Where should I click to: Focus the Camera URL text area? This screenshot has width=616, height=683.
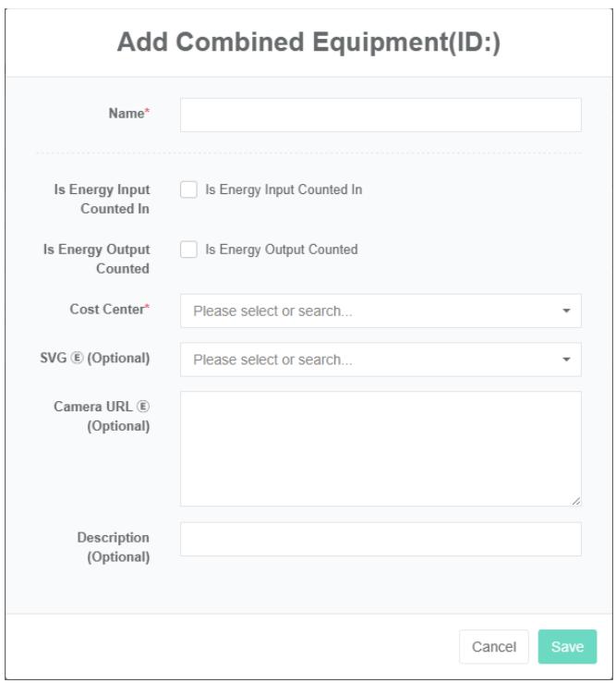click(380, 448)
